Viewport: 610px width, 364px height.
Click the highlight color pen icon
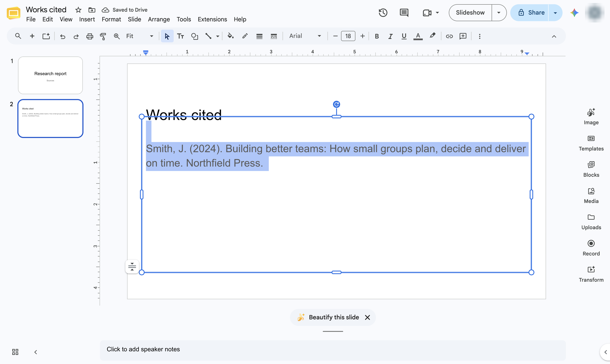[x=432, y=36]
